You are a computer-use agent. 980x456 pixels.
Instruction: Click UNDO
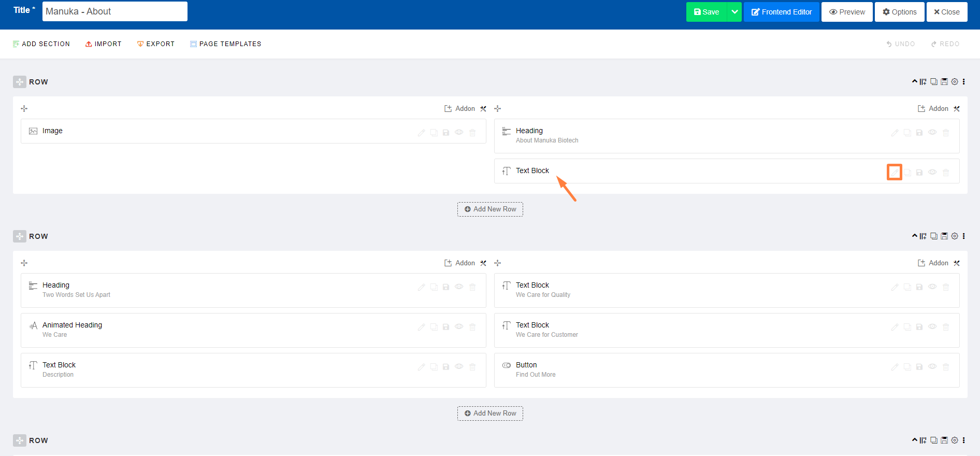[x=901, y=44]
